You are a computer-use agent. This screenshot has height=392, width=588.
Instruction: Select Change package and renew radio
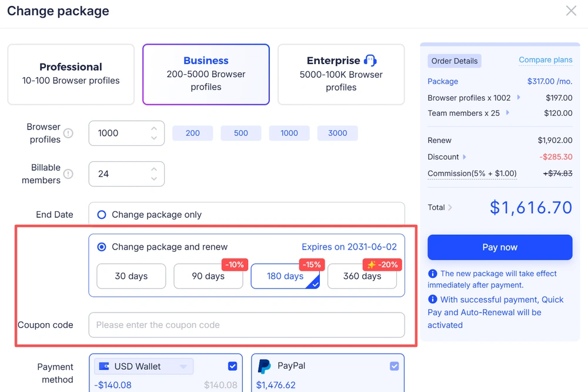click(x=102, y=247)
